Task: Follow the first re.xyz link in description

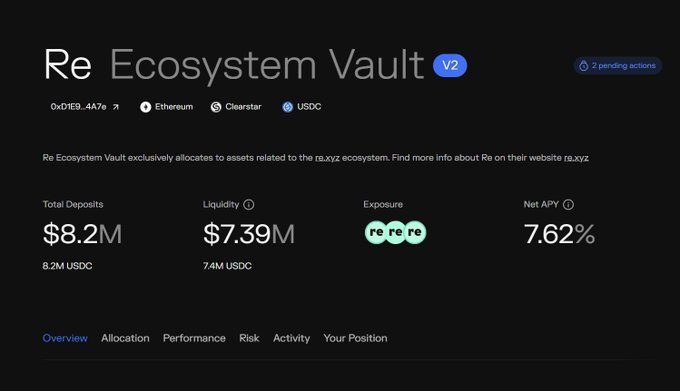Action: pyautogui.click(x=327, y=158)
